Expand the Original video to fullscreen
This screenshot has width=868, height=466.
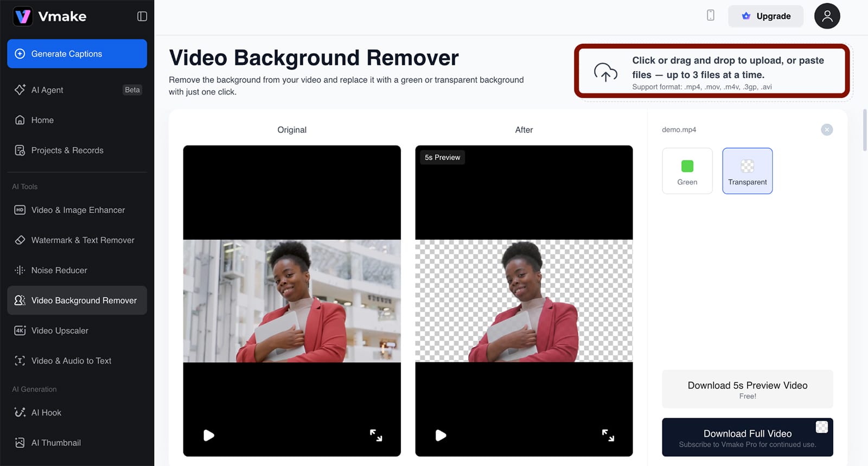376,435
